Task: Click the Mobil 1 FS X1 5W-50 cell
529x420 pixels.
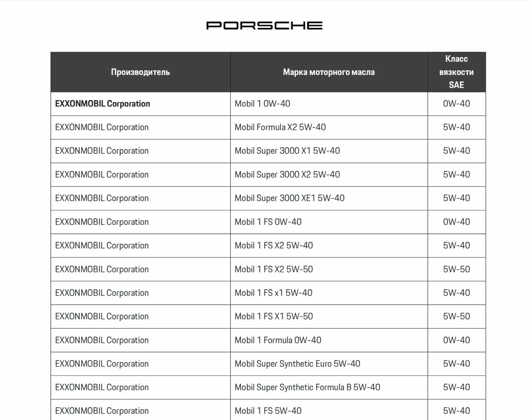Action: pos(274,316)
